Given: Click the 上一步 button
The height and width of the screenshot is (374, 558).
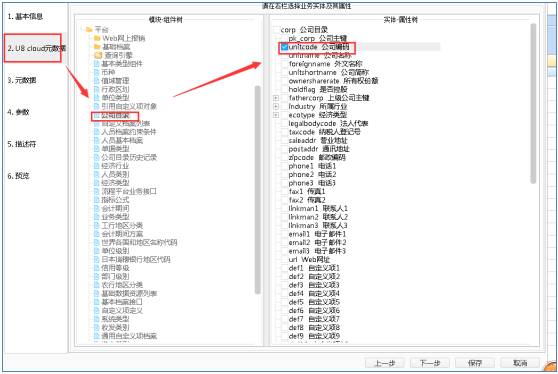Looking at the screenshot, I should pos(384,363).
